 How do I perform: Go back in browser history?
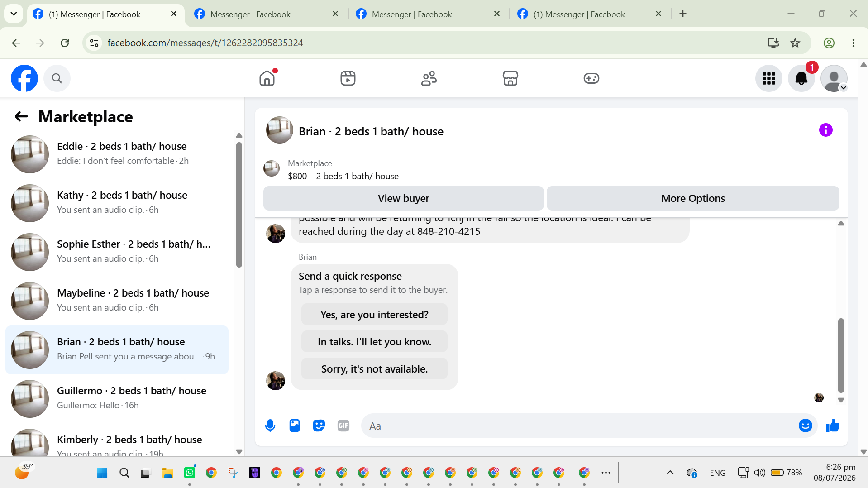16,43
